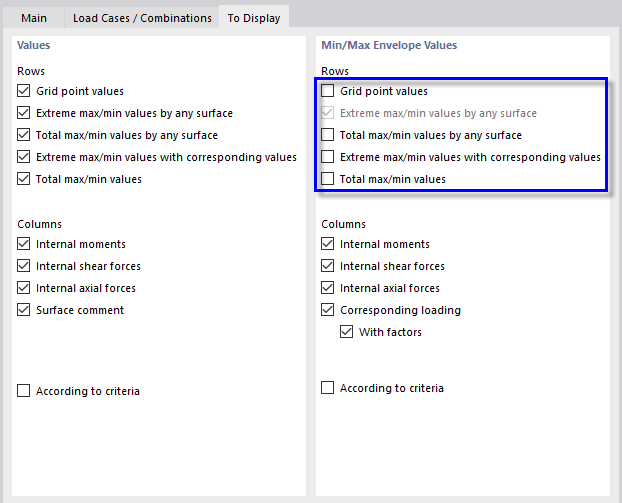The image size is (622, 503).
Task: Enable Grid point values in Envelope rows
Action: [328, 91]
